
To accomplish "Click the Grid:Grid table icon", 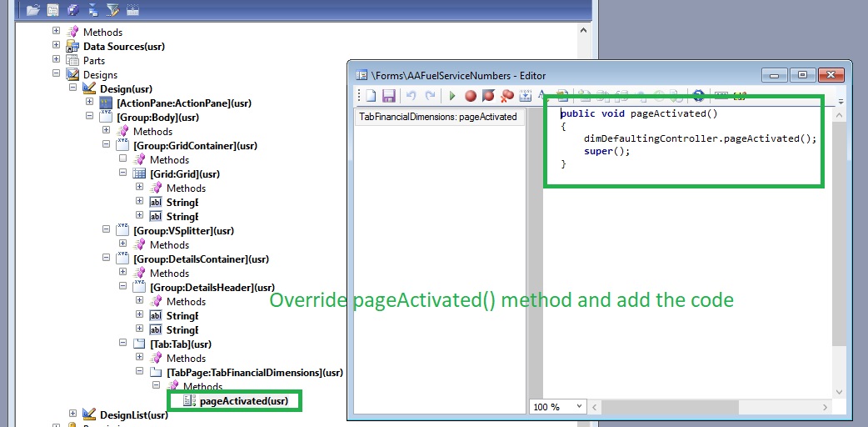I will [139, 174].
